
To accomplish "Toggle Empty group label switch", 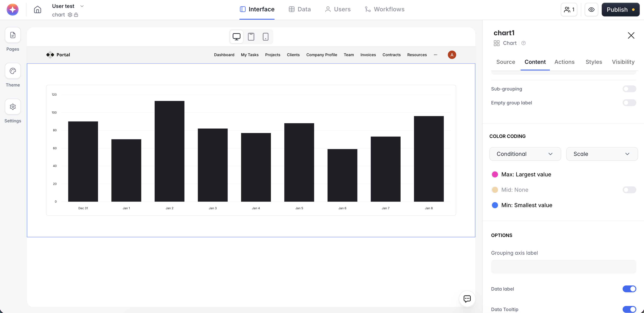I will 629,103.
